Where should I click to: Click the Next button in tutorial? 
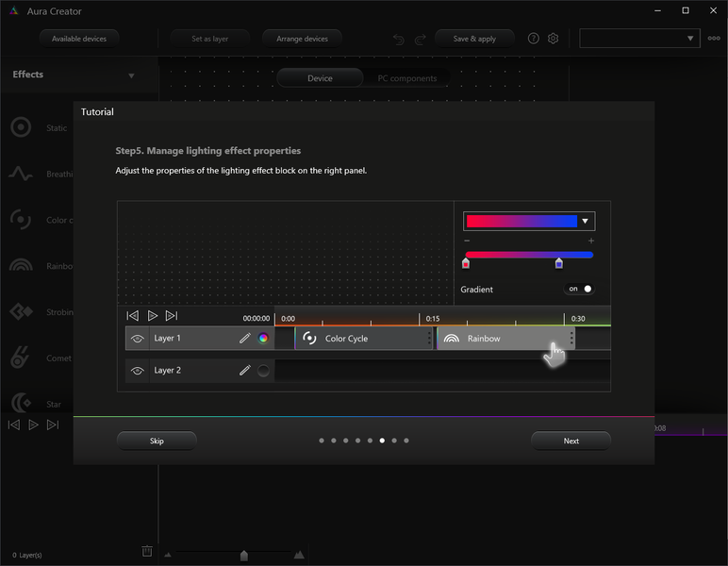(571, 441)
